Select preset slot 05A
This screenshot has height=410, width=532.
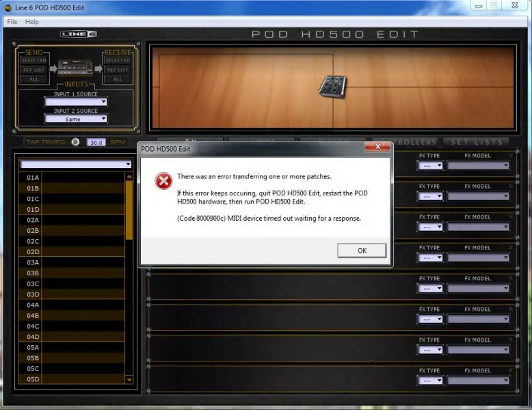pyautogui.click(x=72, y=347)
